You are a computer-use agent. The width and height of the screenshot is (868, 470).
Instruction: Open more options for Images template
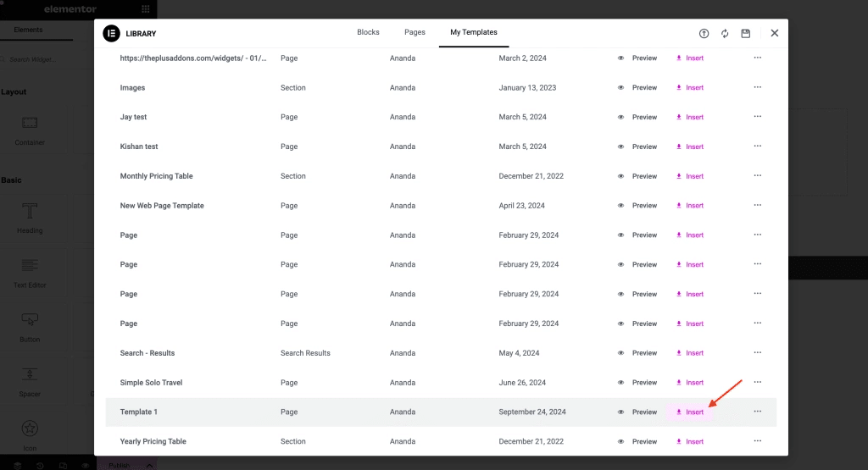point(757,87)
